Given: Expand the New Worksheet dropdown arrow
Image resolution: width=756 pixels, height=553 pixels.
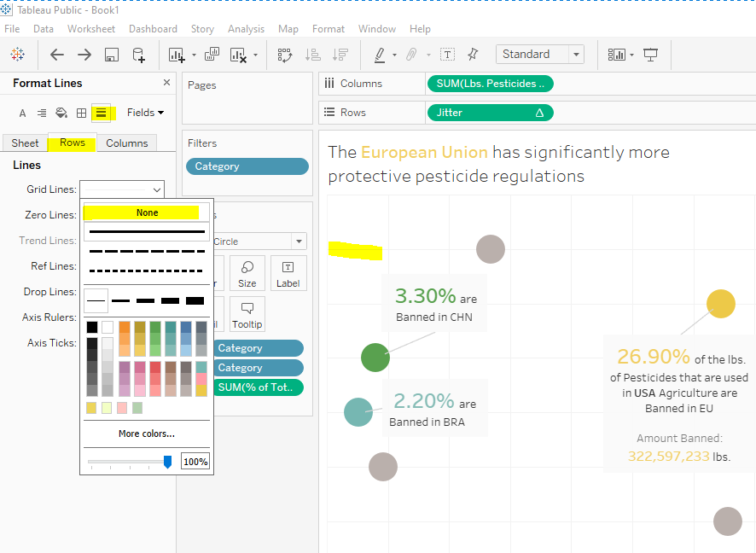Looking at the screenshot, I should [194, 55].
